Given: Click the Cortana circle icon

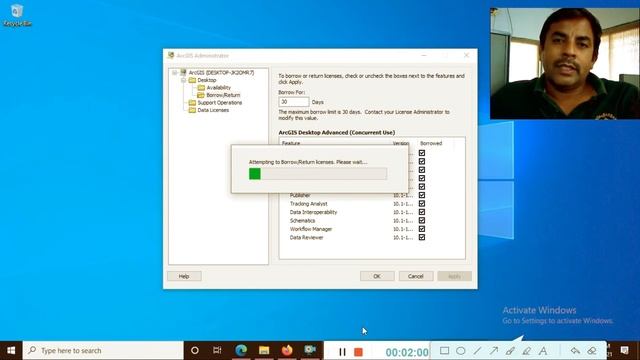Looking at the screenshot, I should tap(195, 351).
